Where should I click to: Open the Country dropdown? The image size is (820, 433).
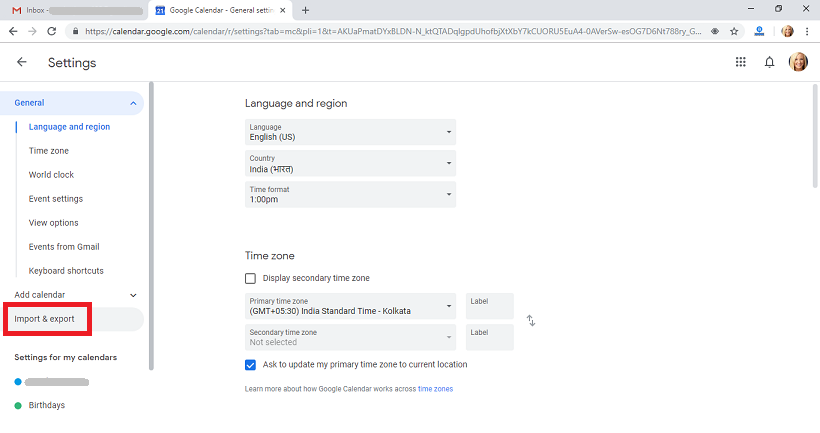(x=350, y=163)
